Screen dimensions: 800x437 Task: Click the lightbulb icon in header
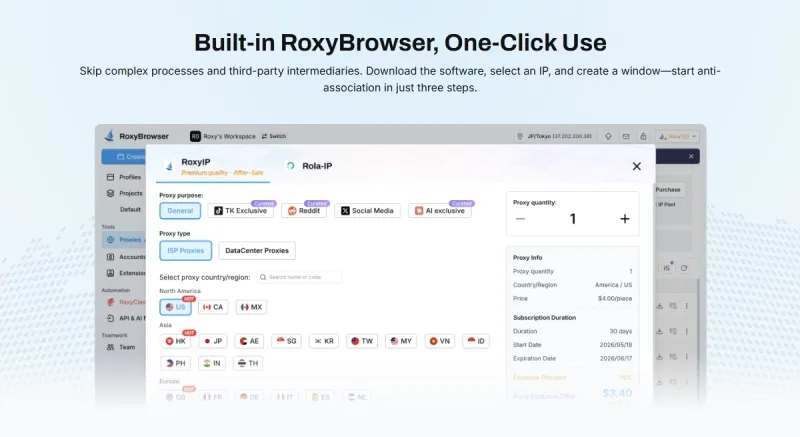[x=608, y=136]
